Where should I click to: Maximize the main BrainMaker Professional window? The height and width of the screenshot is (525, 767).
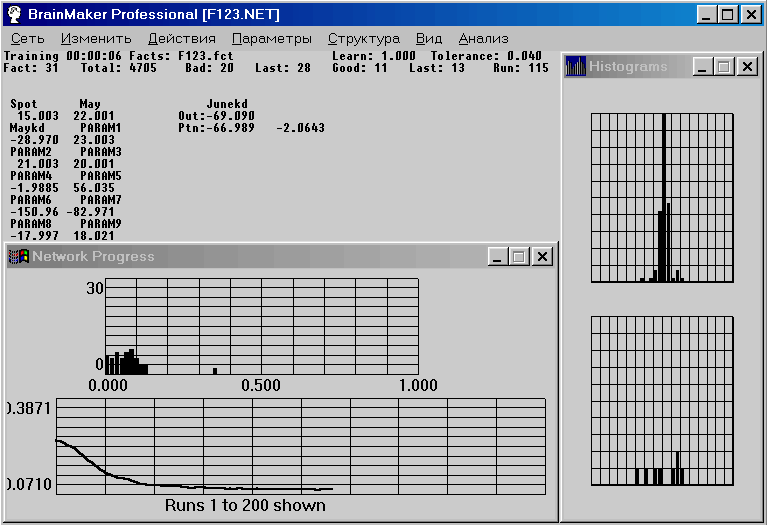pyautogui.click(x=728, y=14)
